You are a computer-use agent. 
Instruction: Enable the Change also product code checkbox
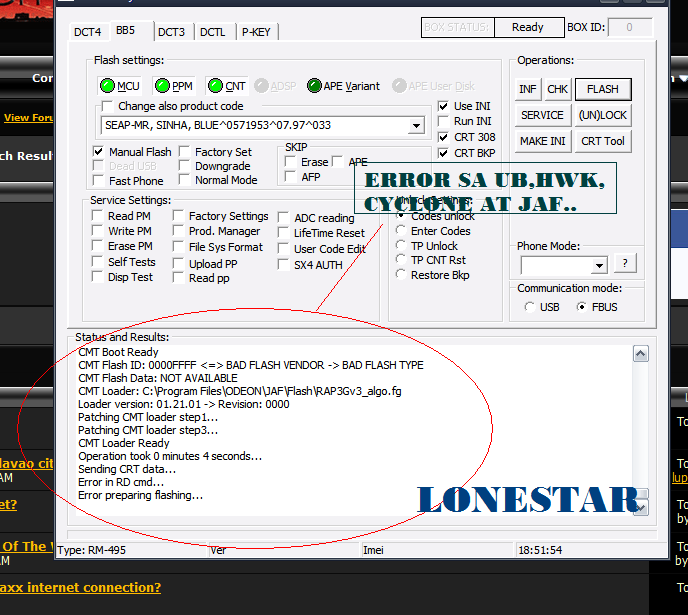coord(108,106)
